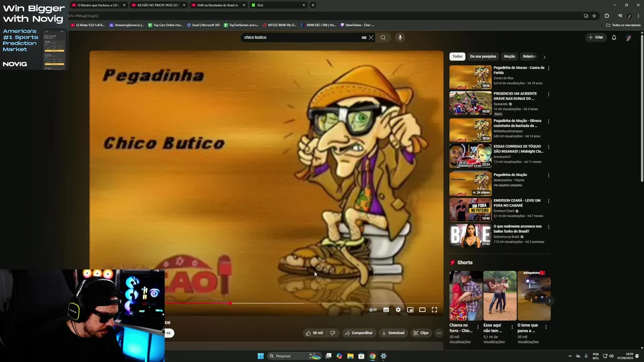Open Todos os marcadores folder
The height and width of the screenshot is (362, 644).
tap(623, 25)
